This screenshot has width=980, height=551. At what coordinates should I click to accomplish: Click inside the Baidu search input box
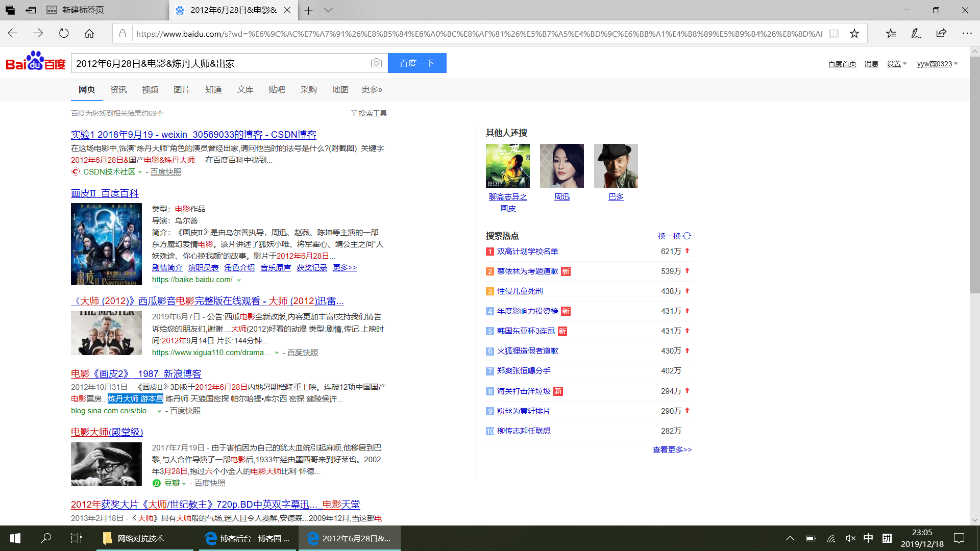coord(219,63)
